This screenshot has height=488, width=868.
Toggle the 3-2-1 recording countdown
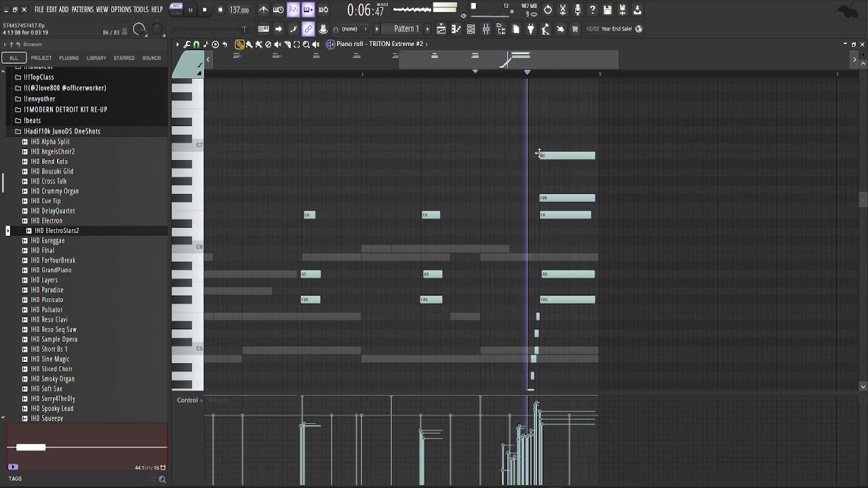(293, 9)
